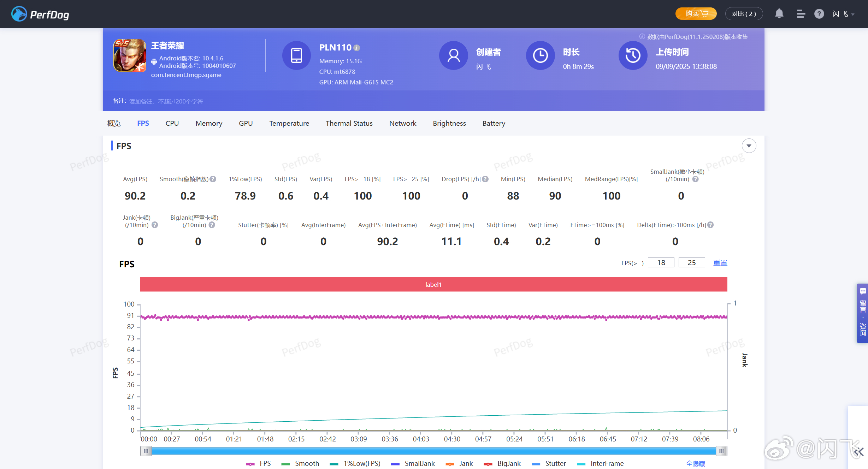The width and height of the screenshot is (868, 469).
Task: Open the task list menu icon
Action: coord(801,14)
